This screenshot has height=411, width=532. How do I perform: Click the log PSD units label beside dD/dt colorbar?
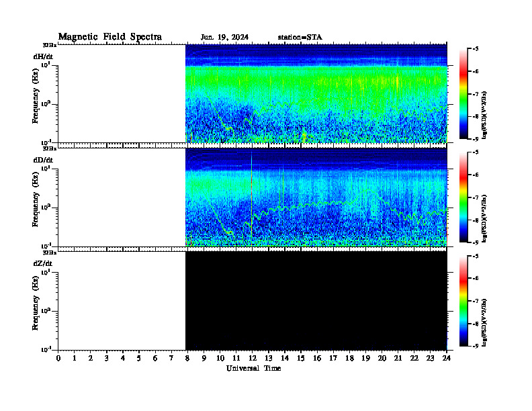tap(484, 218)
